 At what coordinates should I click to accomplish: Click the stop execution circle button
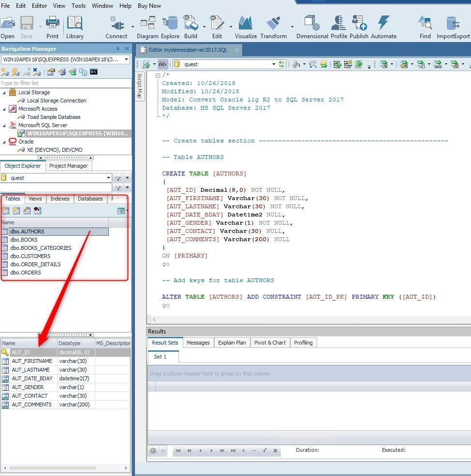pos(153,450)
